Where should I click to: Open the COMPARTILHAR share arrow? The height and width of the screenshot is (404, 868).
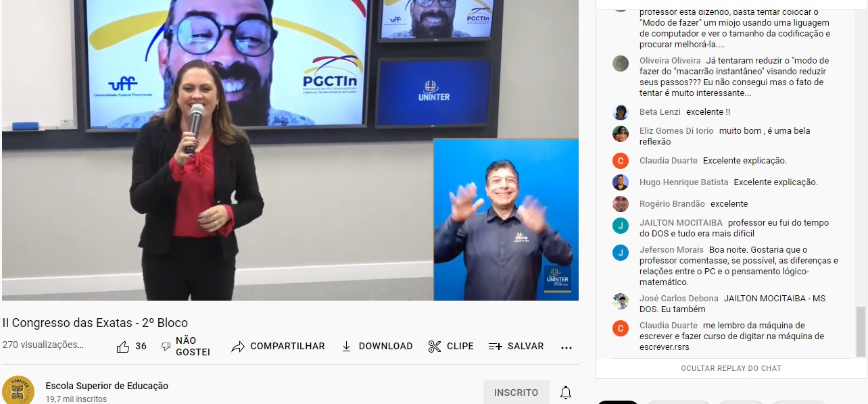[238, 347]
